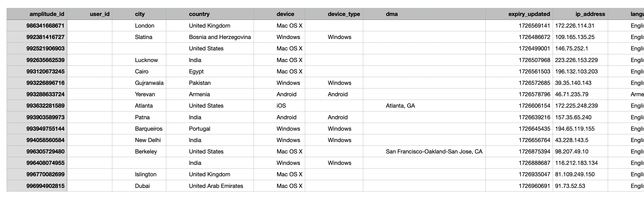Click the row header 993632281589
The image size is (644, 197).
pos(37,106)
